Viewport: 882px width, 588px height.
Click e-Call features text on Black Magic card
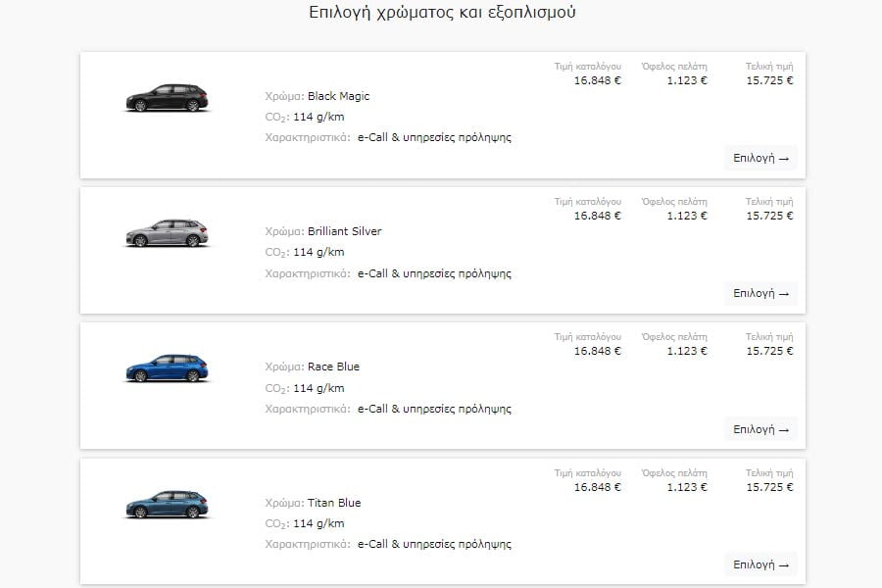tap(434, 137)
